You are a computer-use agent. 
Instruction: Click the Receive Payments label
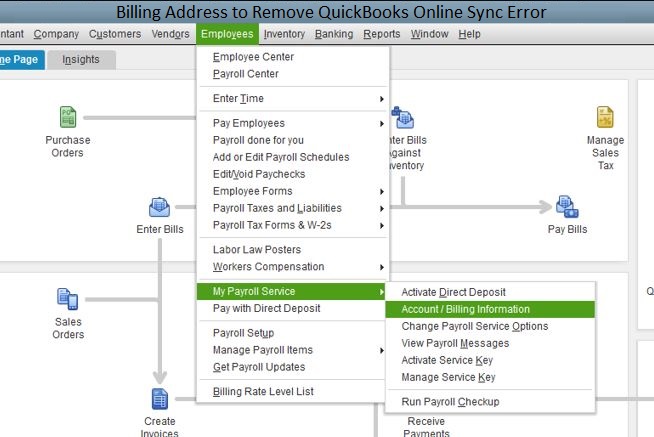tap(426, 427)
